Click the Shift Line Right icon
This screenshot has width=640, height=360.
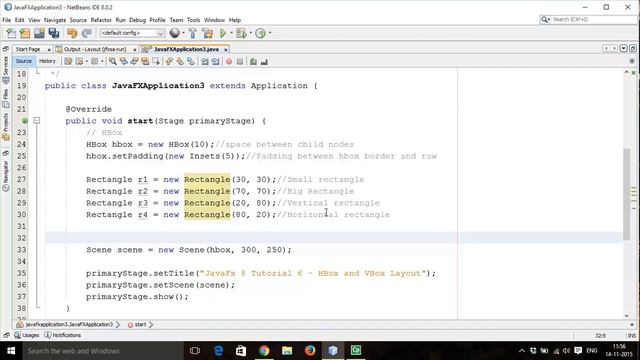pyautogui.click(x=216, y=62)
